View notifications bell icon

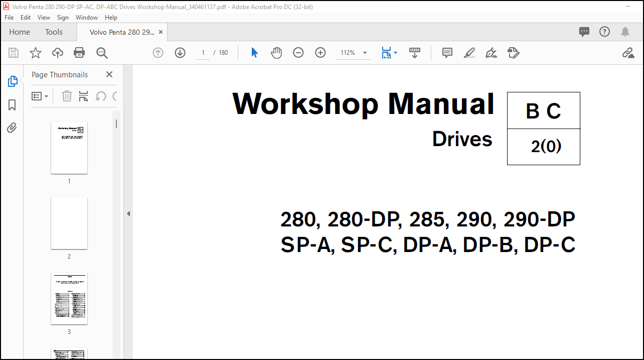625,32
